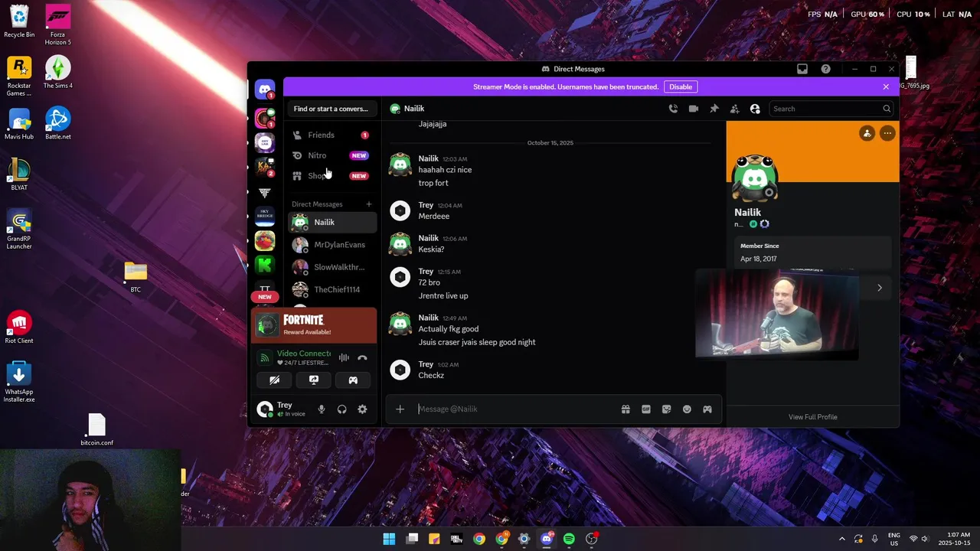Viewport: 980px width, 551px height.
Task: Open Trey user status panel
Action: pos(282,409)
